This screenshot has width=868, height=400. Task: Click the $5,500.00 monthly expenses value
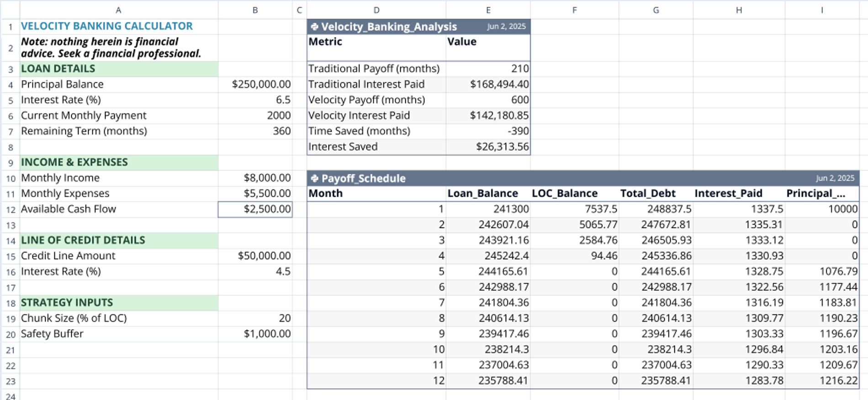pos(255,194)
